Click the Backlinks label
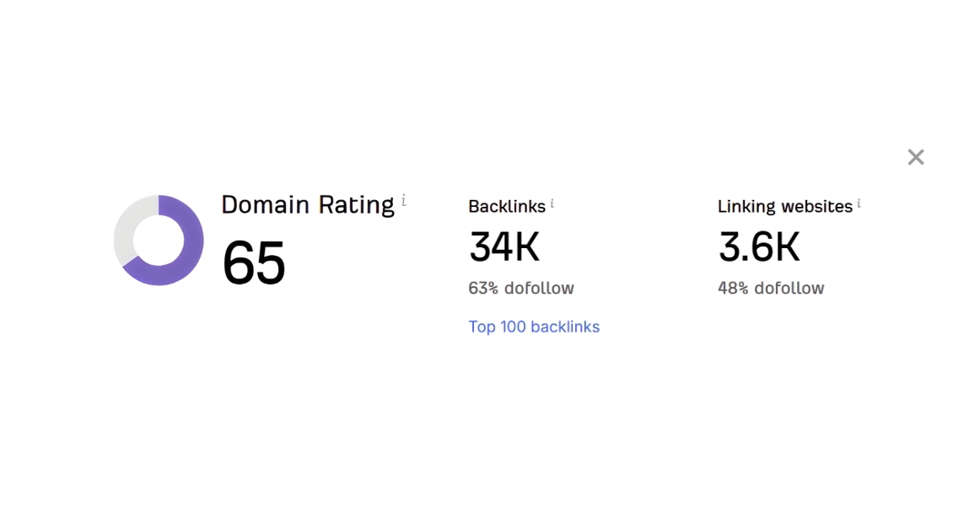 pos(507,207)
